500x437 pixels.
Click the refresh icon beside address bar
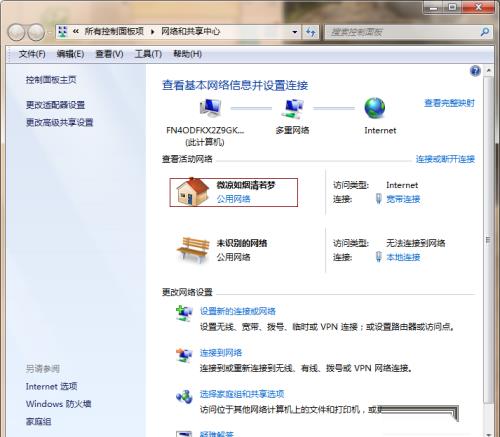point(311,32)
